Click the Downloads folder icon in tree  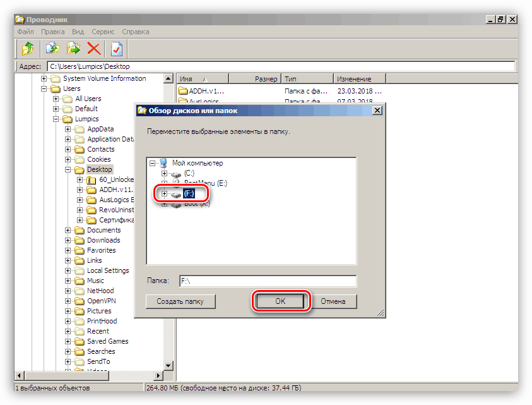tap(80, 241)
